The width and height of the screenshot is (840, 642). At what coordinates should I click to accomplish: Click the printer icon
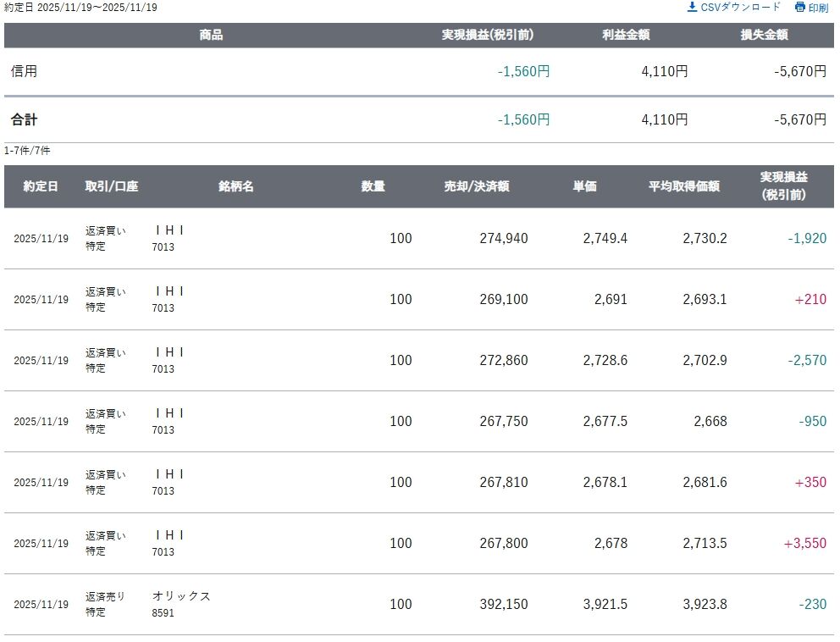coord(800,8)
